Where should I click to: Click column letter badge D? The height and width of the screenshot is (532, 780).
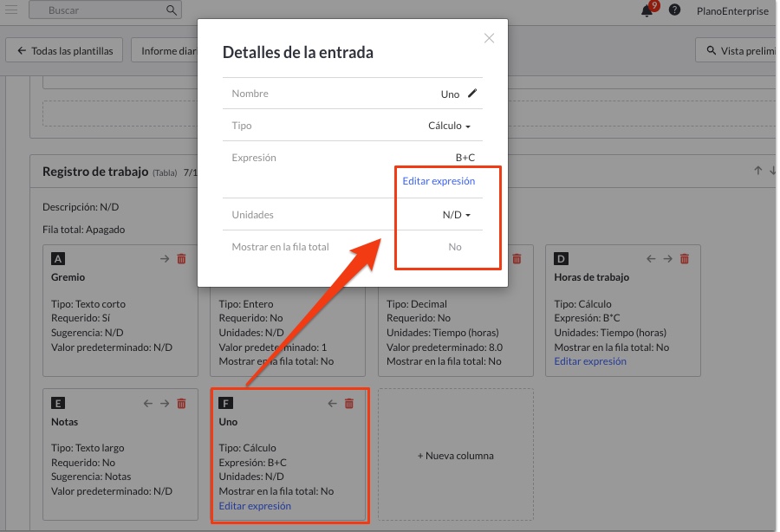[x=561, y=258]
